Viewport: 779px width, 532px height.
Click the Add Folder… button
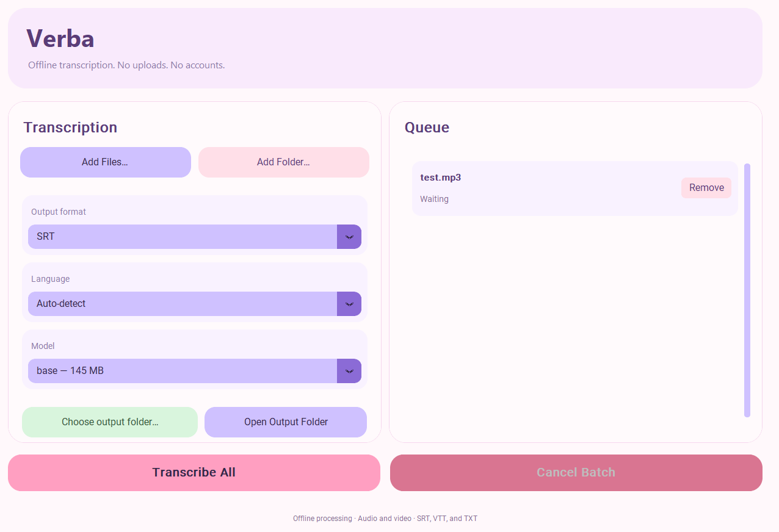tap(284, 162)
